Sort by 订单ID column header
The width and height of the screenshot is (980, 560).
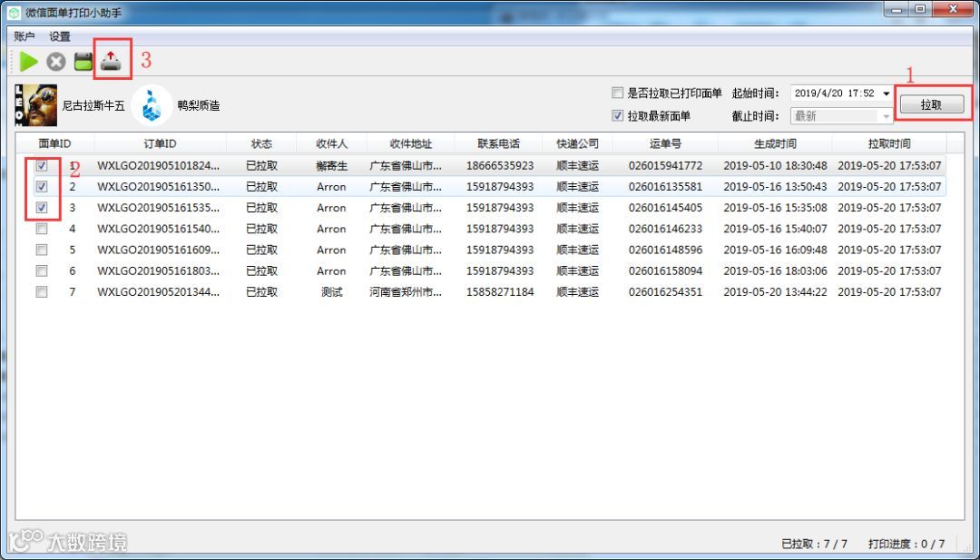tap(160, 143)
